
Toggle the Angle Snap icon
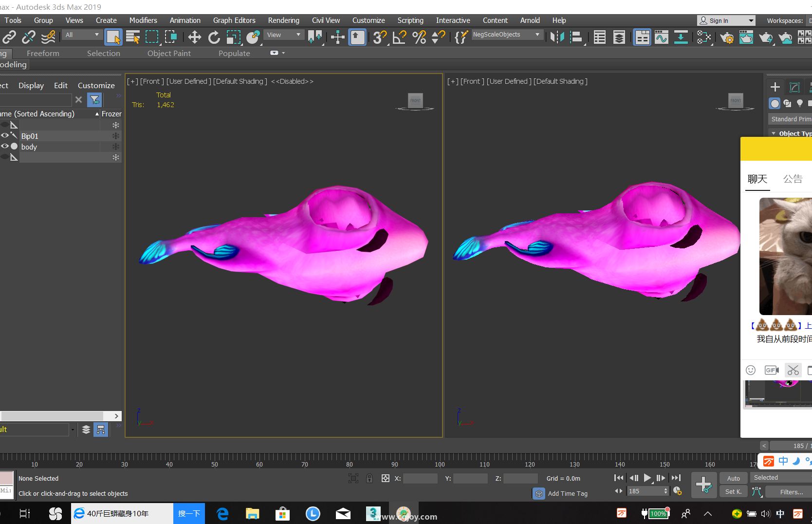coord(399,37)
